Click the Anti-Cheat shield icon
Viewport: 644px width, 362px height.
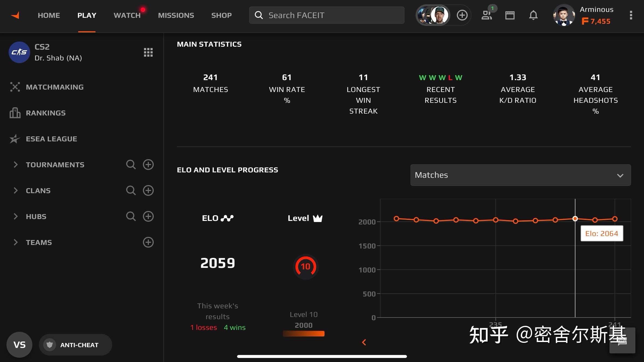[50, 344]
